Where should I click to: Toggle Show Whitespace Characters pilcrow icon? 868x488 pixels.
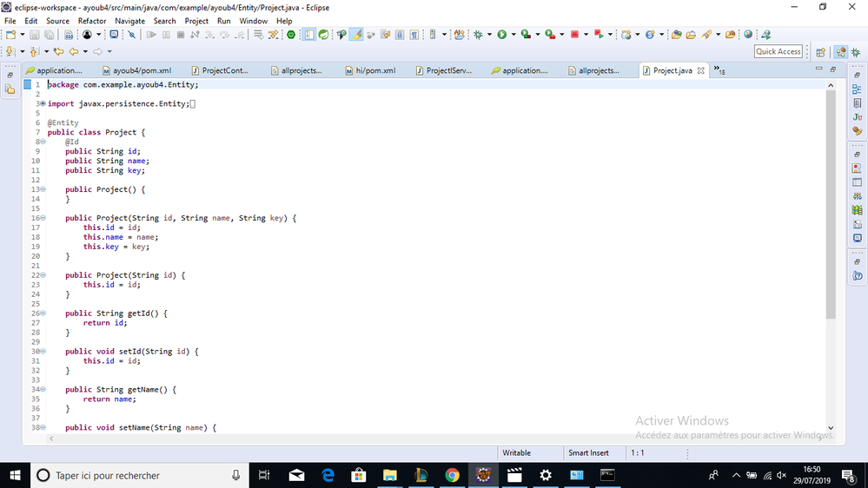(x=414, y=35)
